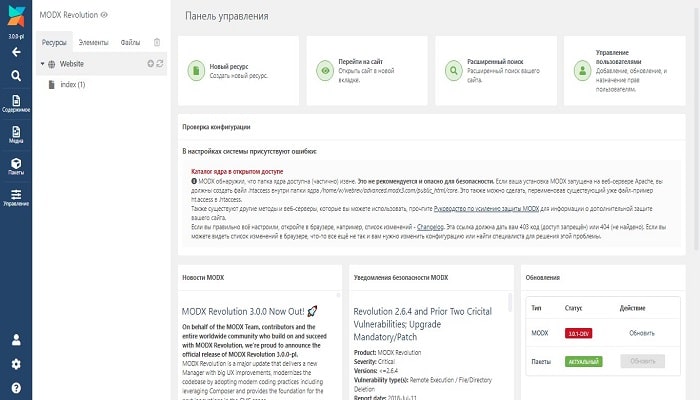Click the red 3.0.1-DEV status badge
This screenshot has height=400, width=700.
pos(578,333)
